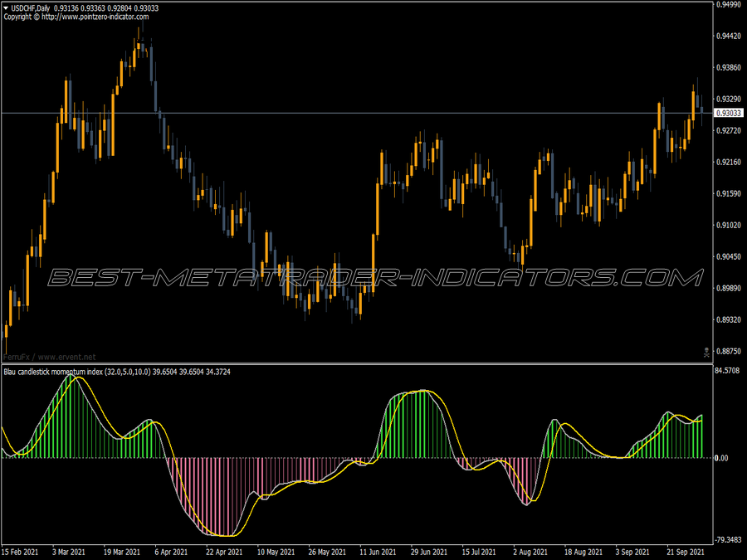
Task: Select the 29 Jun 2021 date marker
Action: click(x=429, y=553)
